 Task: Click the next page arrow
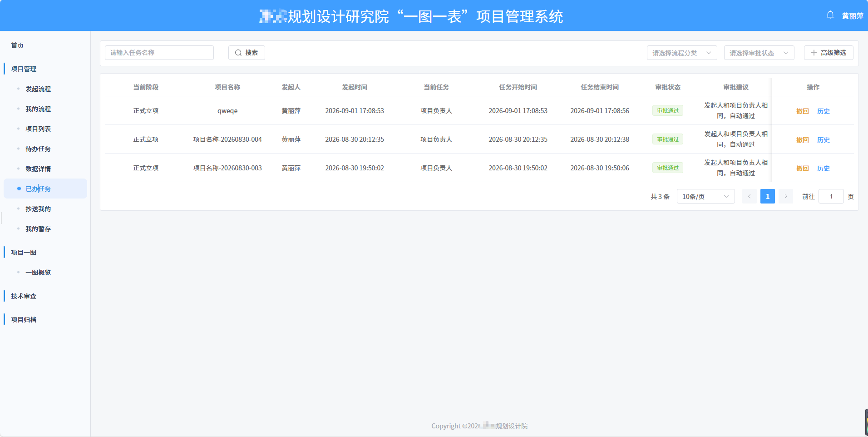coord(786,196)
